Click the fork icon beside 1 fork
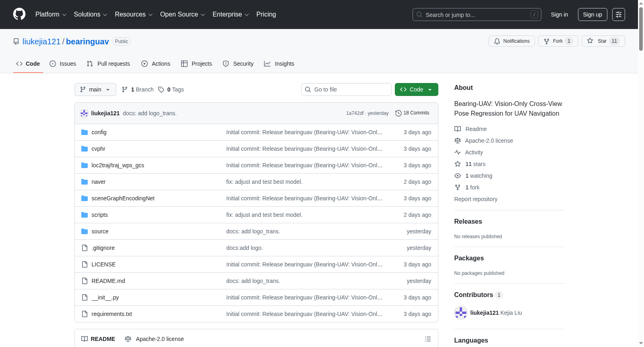The image size is (644, 347). pyautogui.click(x=458, y=187)
